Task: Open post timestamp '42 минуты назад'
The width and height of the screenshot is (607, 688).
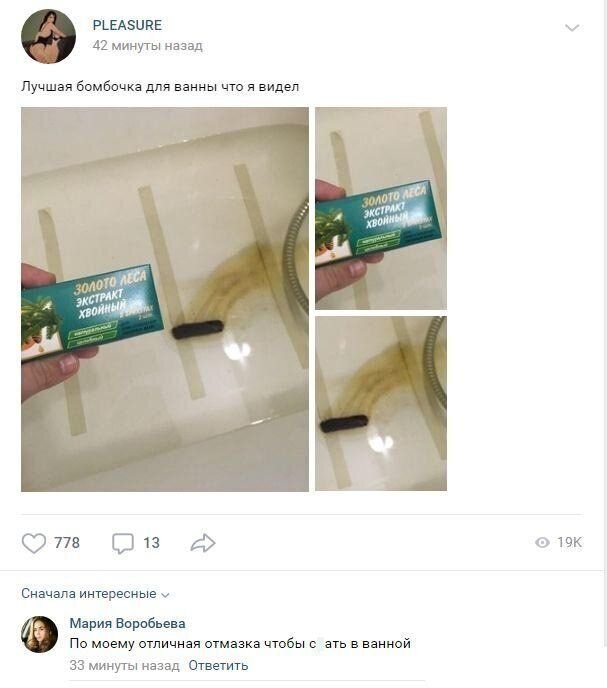Action: [147, 46]
